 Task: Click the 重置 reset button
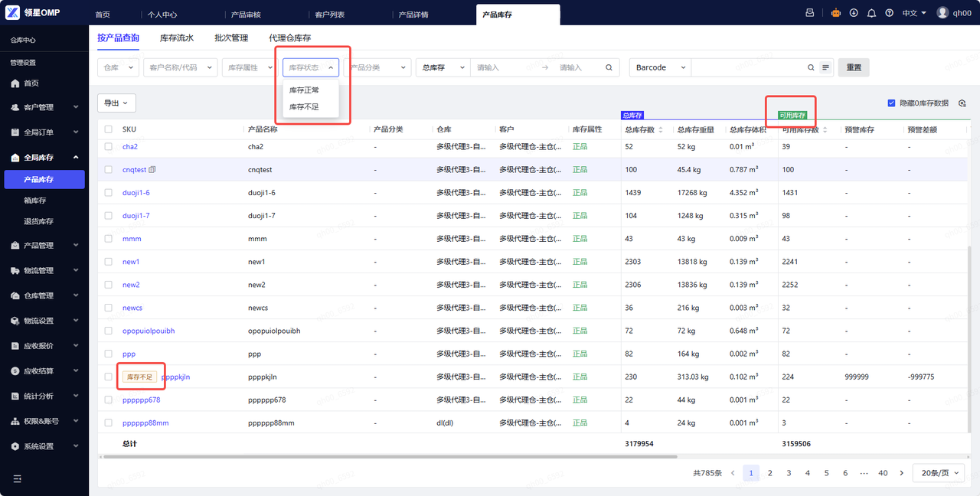[853, 67]
